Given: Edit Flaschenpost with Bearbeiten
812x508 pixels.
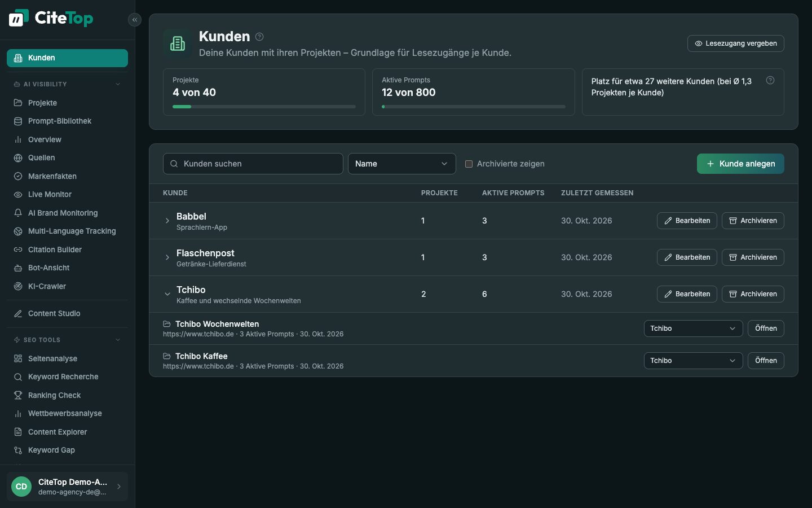Looking at the screenshot, I should click(x=687, y=257).
